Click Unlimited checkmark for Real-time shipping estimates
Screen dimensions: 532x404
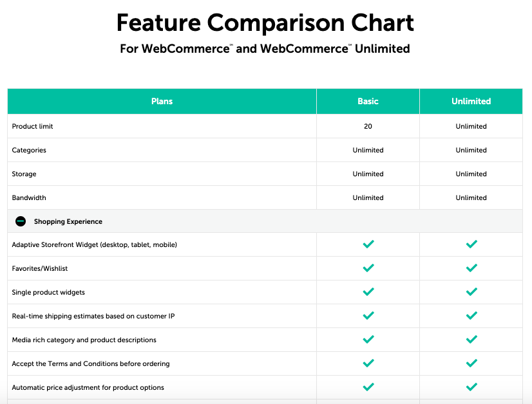(x=471, y=316)
